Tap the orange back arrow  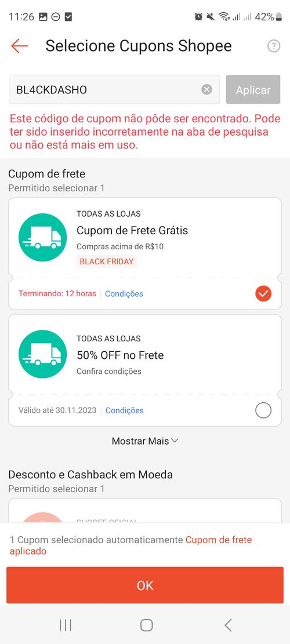point(19,46)
